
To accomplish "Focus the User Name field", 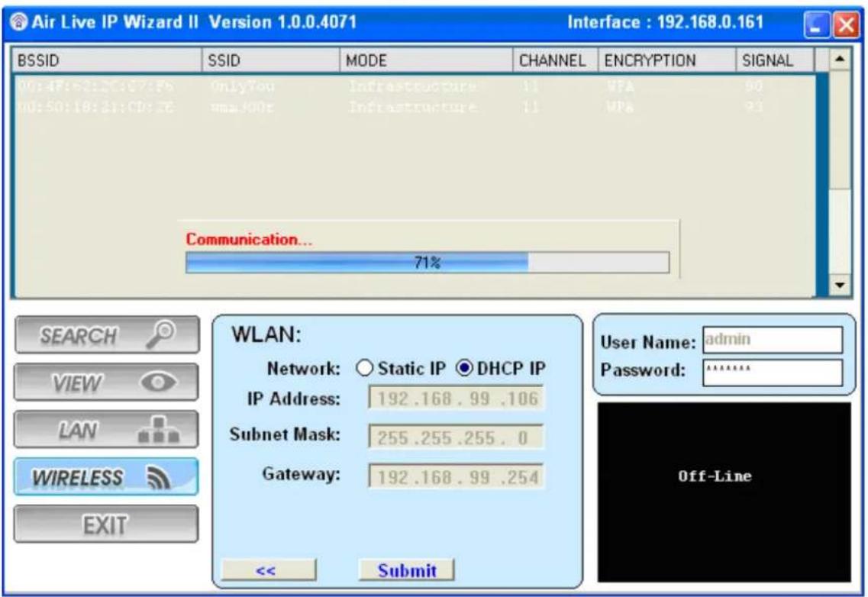I will [x=773, y=340].
